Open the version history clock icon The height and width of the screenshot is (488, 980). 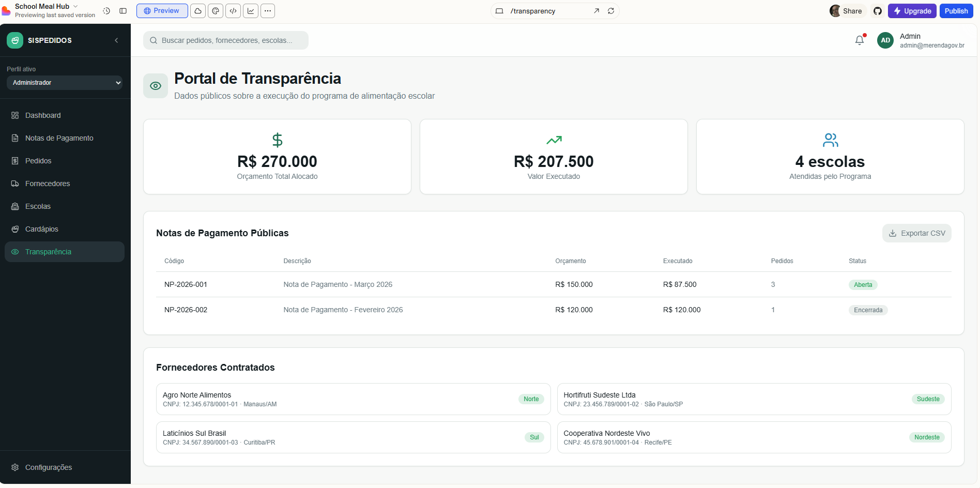(x=106, y=11)
